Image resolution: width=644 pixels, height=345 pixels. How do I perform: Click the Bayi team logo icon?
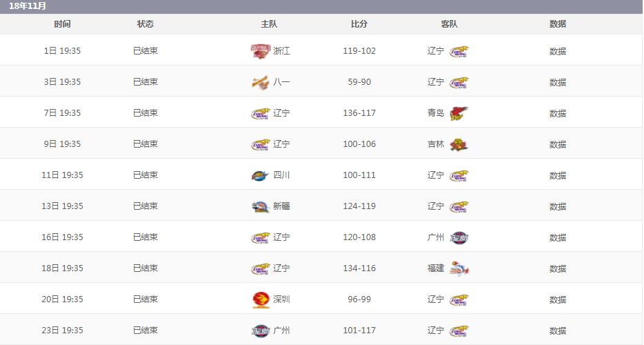[259, 82]
